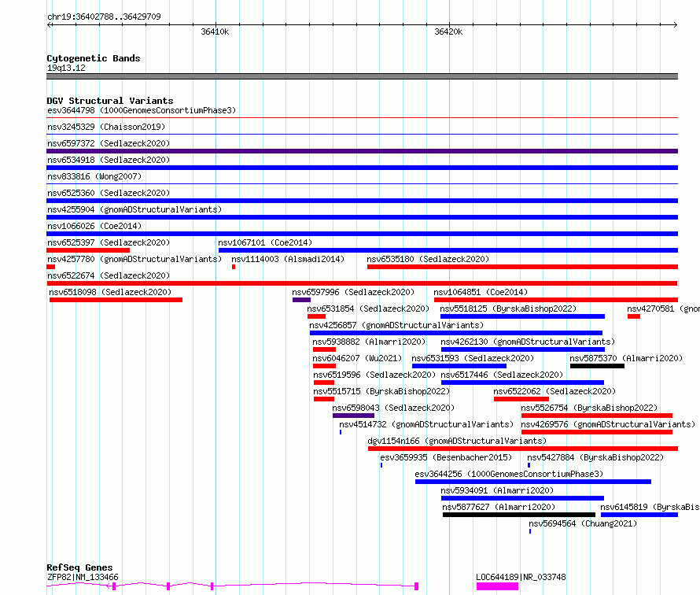700x595 pixels.
Task: Click the DGV Structural Variants track title
Action: [110, 101]
